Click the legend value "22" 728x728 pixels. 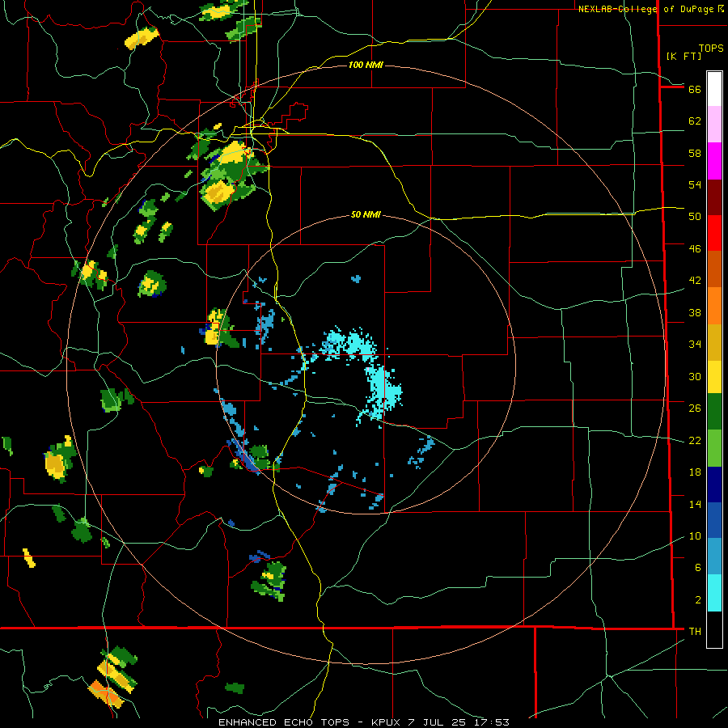[695, 440]
